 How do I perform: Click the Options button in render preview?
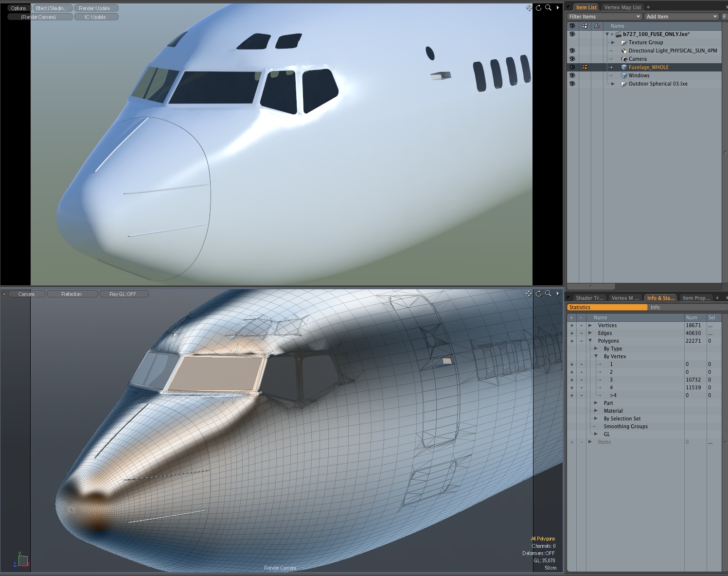[18, 8]
